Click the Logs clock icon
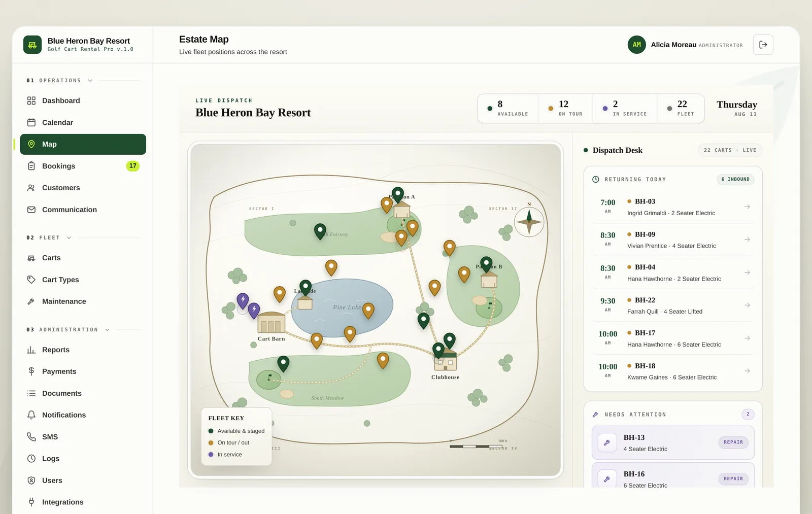This screenshot has height=514, width=812. pyautogui.click(x=31, y=459)
